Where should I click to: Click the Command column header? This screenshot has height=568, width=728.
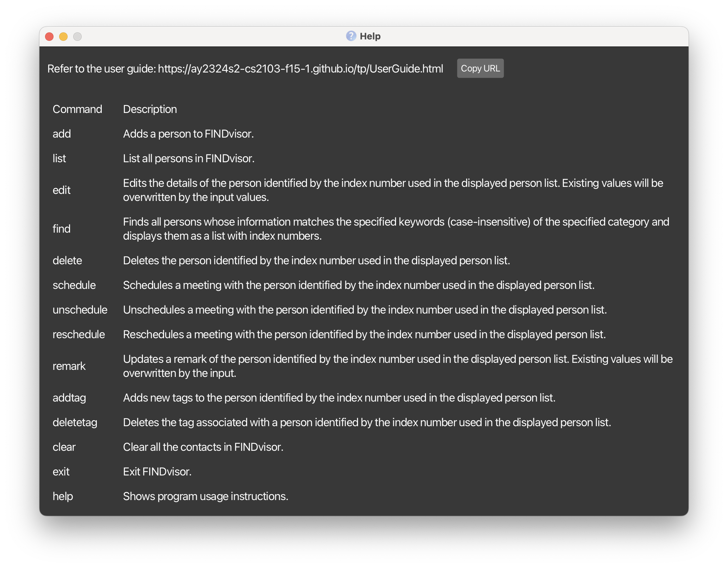77,109
